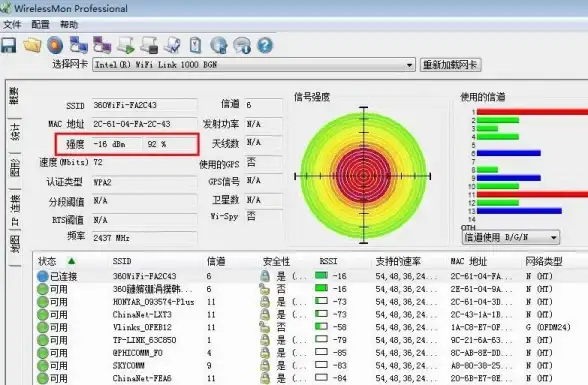
Task: Click the document with checkmark icon
Action: (172, 45)
